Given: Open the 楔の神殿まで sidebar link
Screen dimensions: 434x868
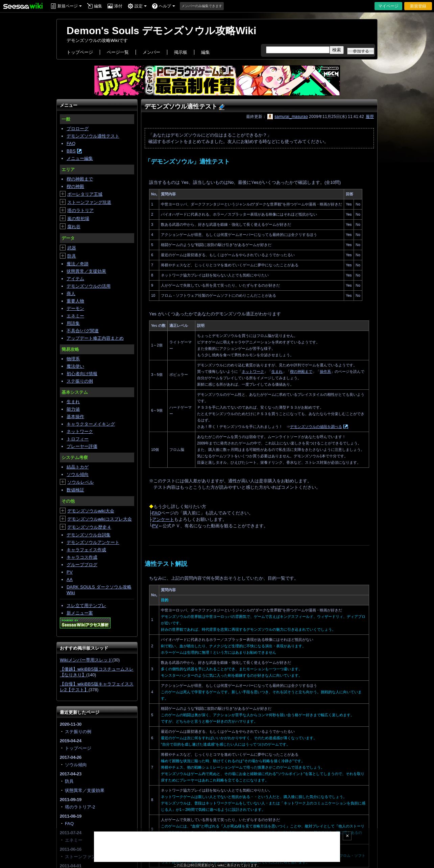Looking at the screenshot, I should click(80, 179).
